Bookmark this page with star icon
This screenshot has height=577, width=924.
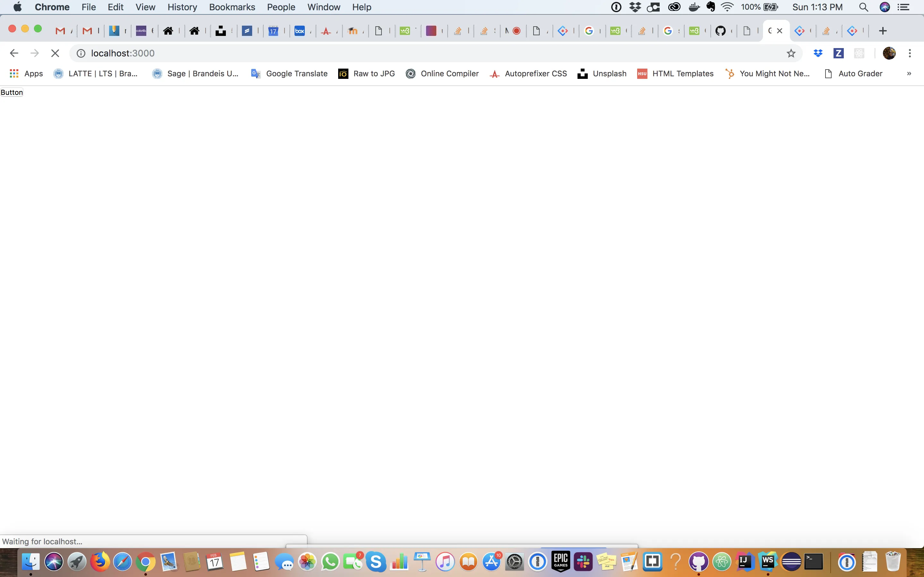pos(791,54)
